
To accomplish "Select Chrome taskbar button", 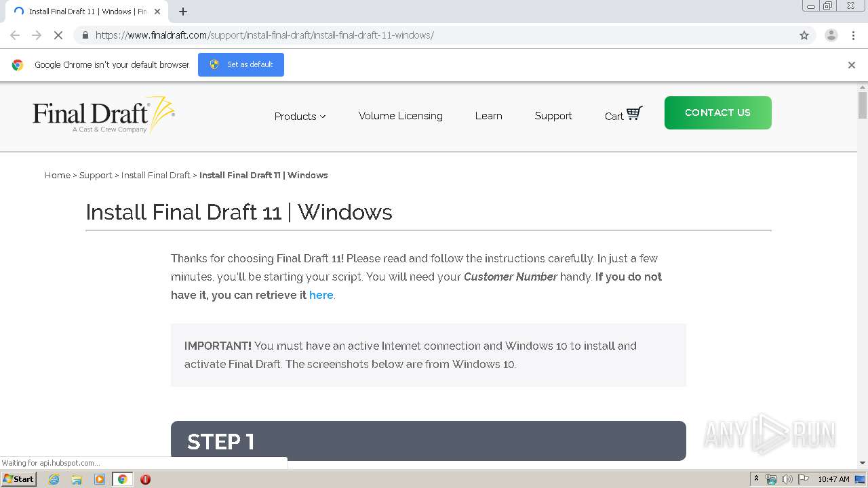I will (123, 479).
